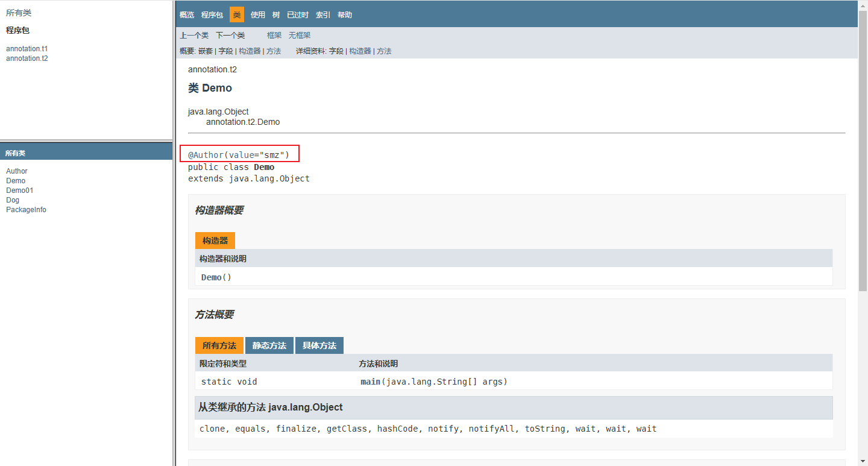Select the 具体方法 tab

[x=319, y=345]
